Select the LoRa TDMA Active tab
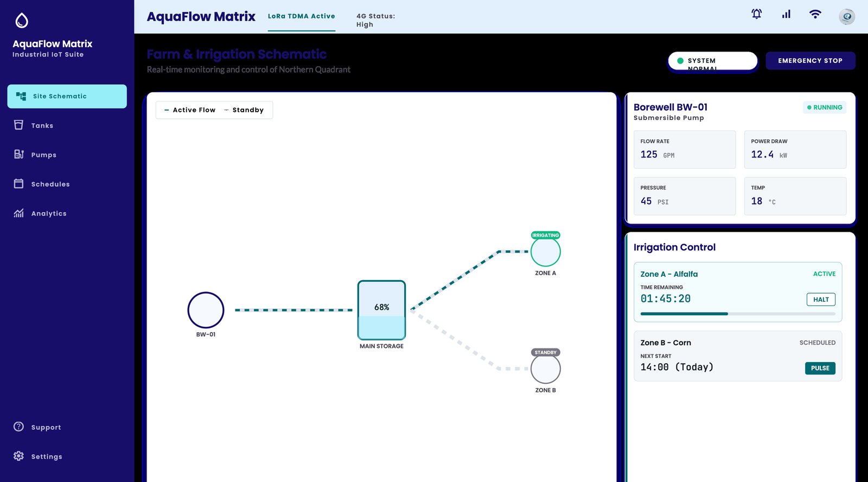Viewport: 868px width, 482px height. point(302,16)
